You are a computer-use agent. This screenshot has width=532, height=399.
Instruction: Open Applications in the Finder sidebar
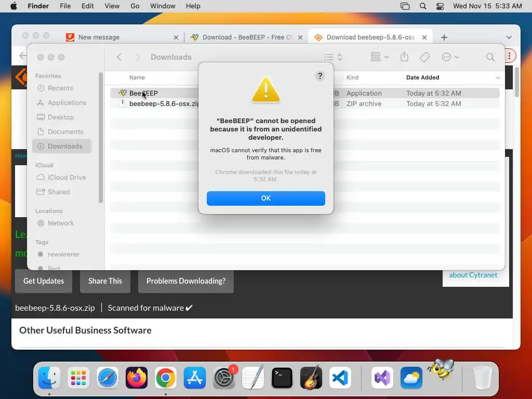(x=61, y=102)
